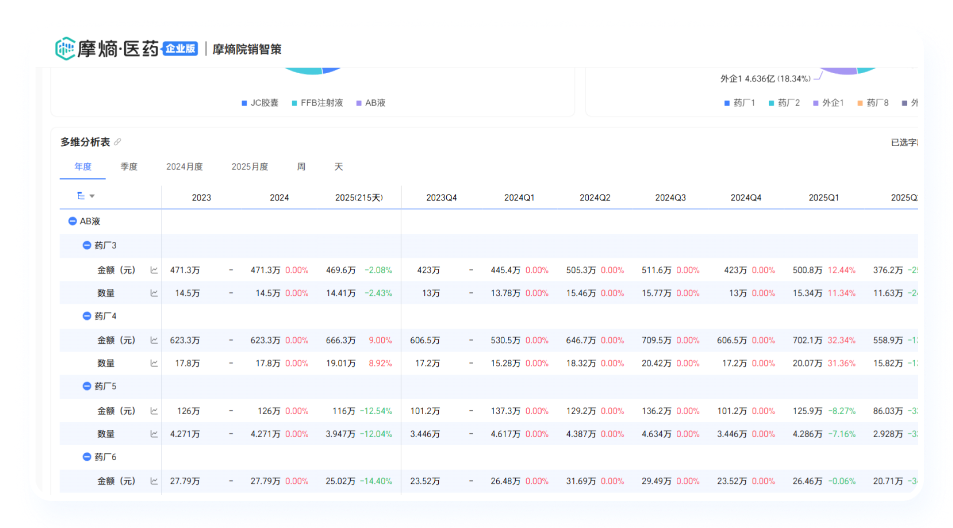
Task: Click the 2024Q4 column header
Action: [746, 197]
